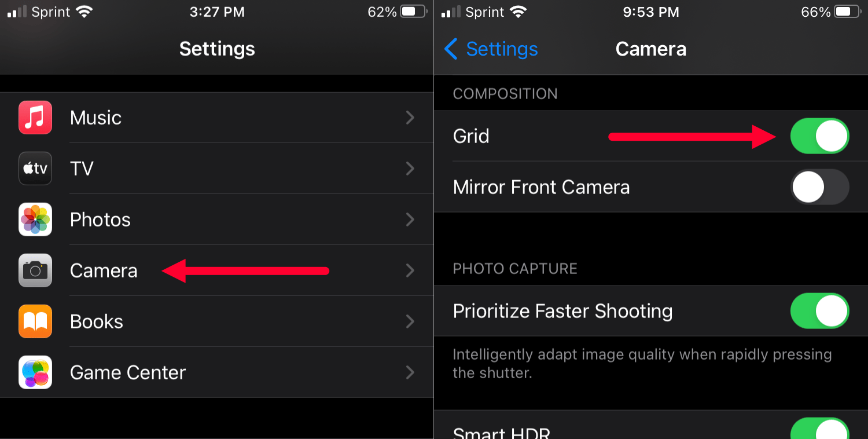Tap the Photos app icon
This screenshot has height=439, width=868.
35,219
